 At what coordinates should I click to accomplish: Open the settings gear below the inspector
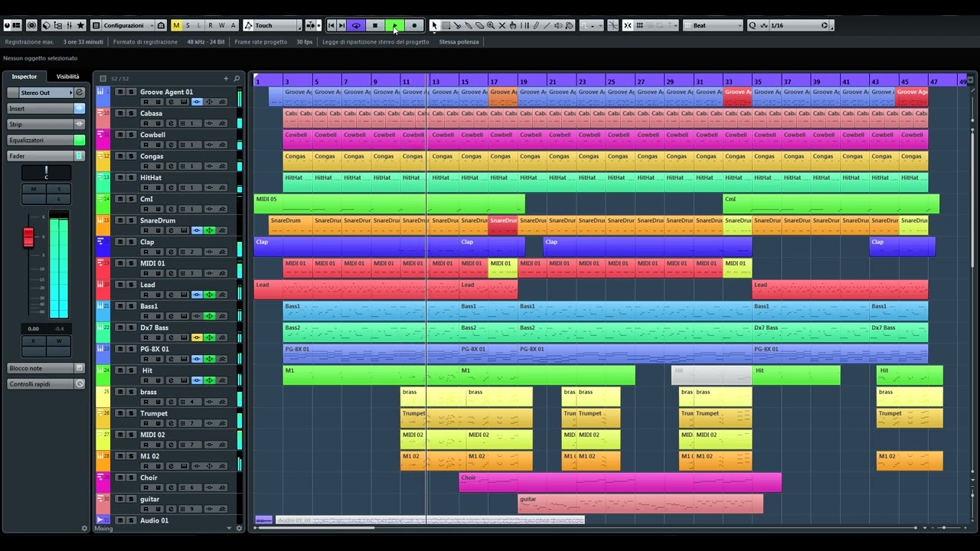[84, 528]
